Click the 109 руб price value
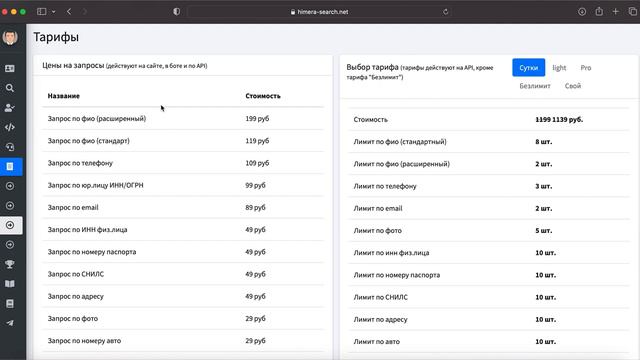Image resolution: width=640 pixels, height=360 pixels. coord(257,163)
